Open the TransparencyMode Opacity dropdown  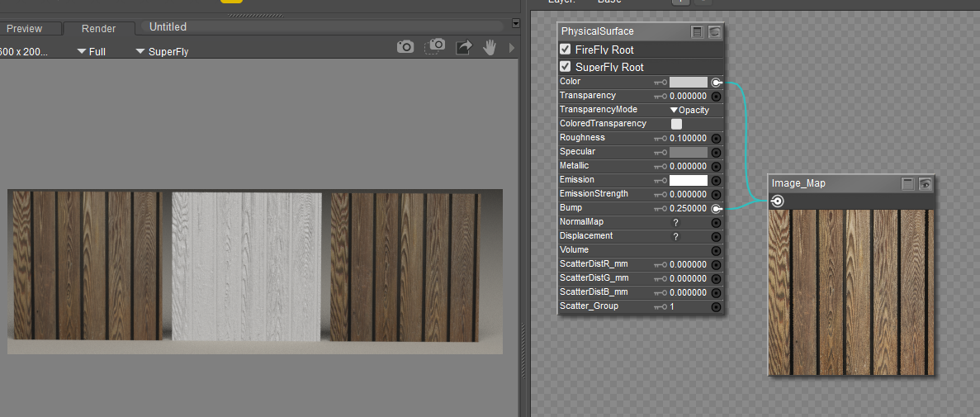tap(689, 110)
